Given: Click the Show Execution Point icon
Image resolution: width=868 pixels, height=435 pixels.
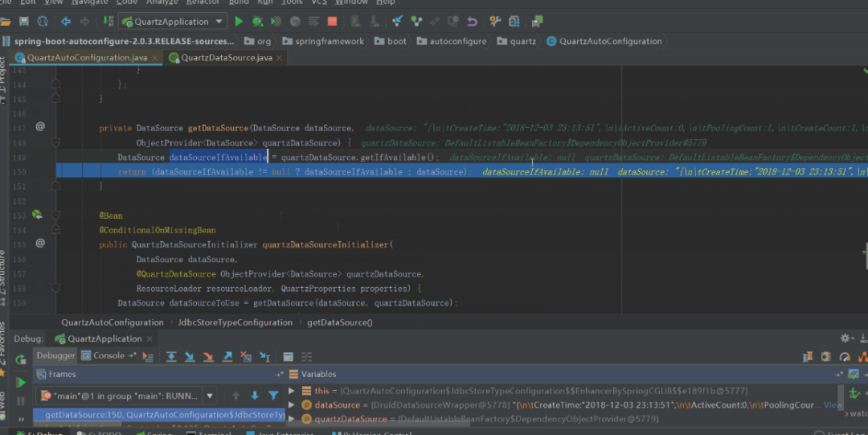Looking at the screenshot, I should coord(148,357).
